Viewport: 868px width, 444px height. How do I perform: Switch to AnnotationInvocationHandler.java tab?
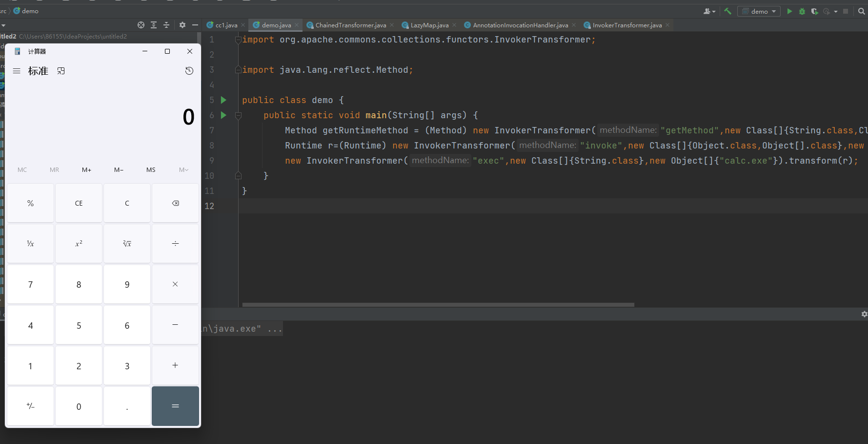(x=521, y=25)
